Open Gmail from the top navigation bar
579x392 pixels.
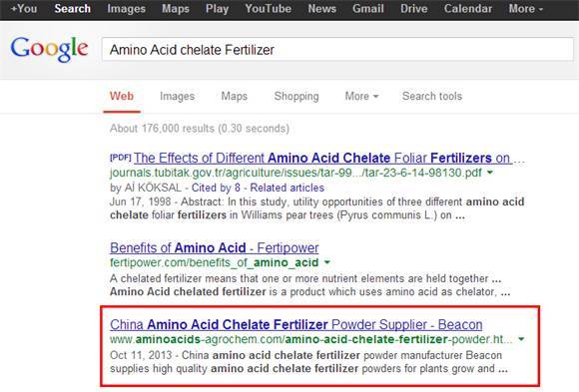[x=367, y=9]
